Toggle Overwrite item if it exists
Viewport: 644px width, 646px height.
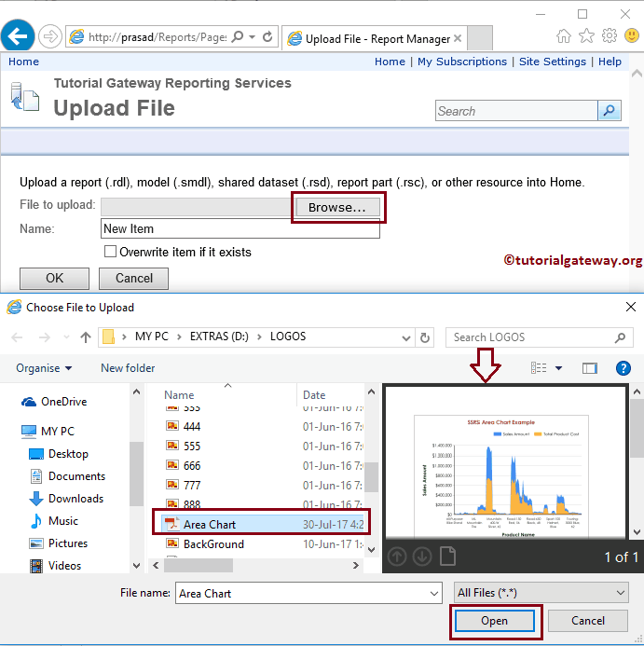pyautogui.click(x=110, y=252)
